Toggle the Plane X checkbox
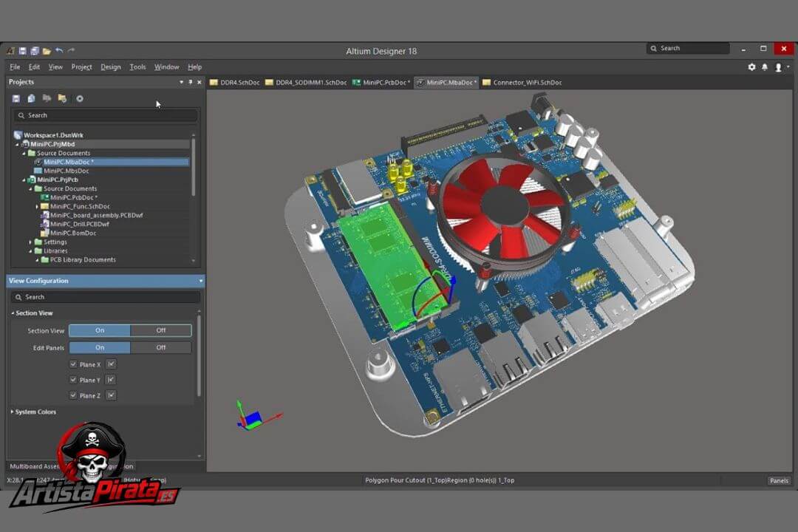798x532 pixels. pos(73,364)
